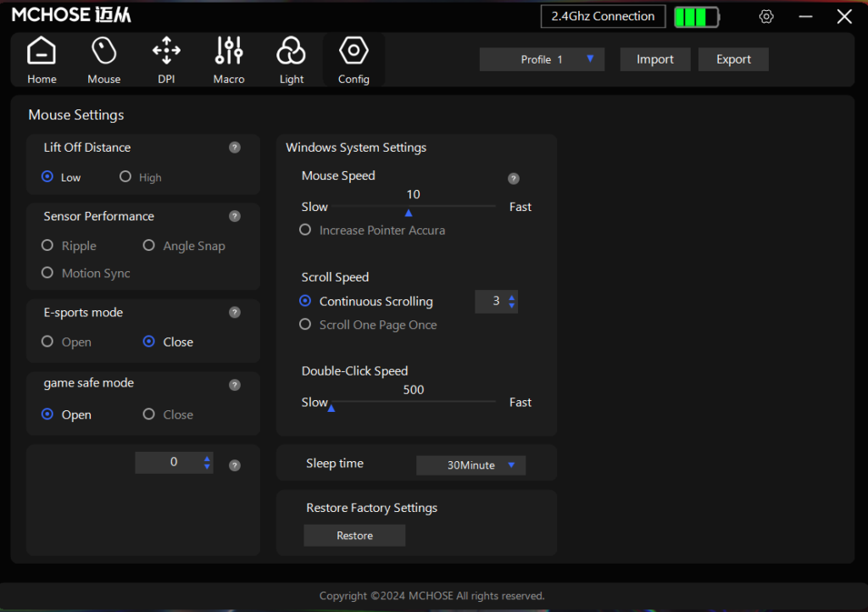868x612 pixels.
Task: Open E-sports mode
Action: [x=47, y=342]
